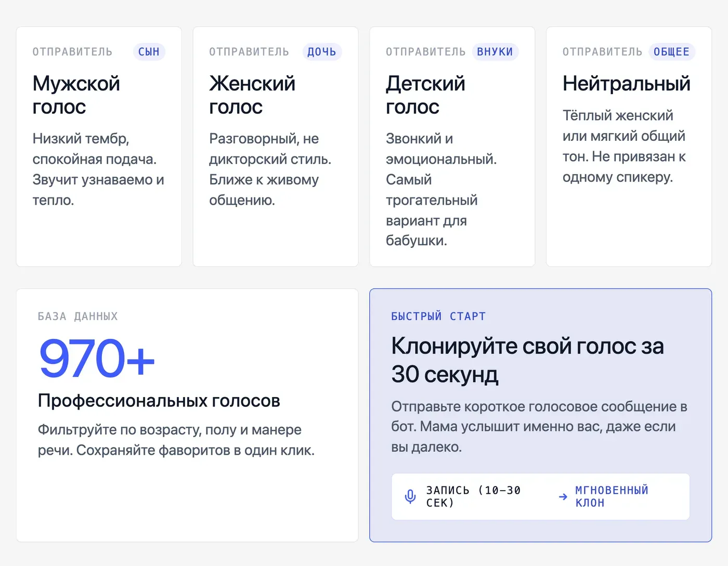Click the БЫСТРЫЙ СТАРТ label

pos(438,316)
